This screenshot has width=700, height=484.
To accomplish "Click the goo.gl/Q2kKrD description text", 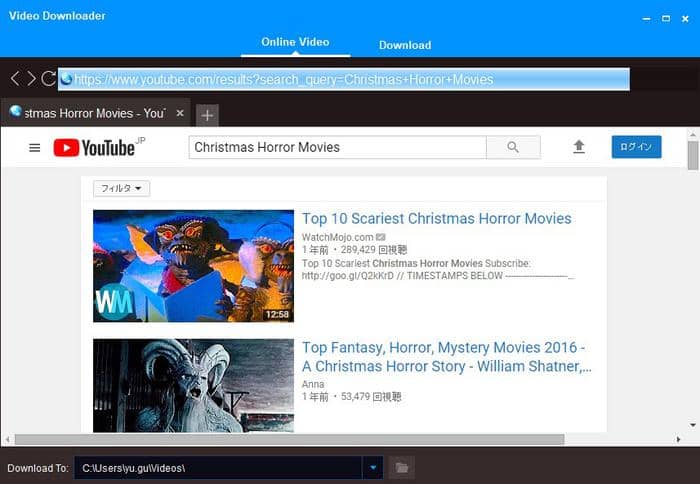I will pyautogui.click(x=348, y=275).
